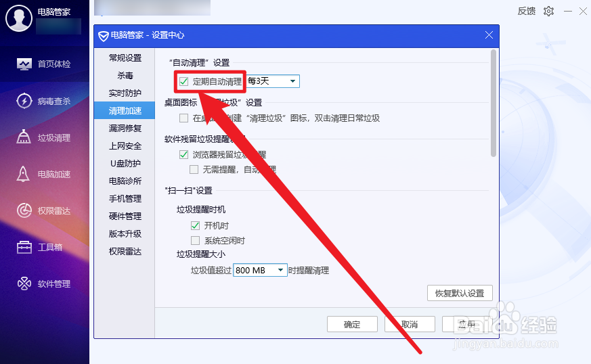Toggle the 浏览器残留垃圾提醒 checkbox
The width and height of the screenshot is (591, 364).
click(x=184, y=154)
